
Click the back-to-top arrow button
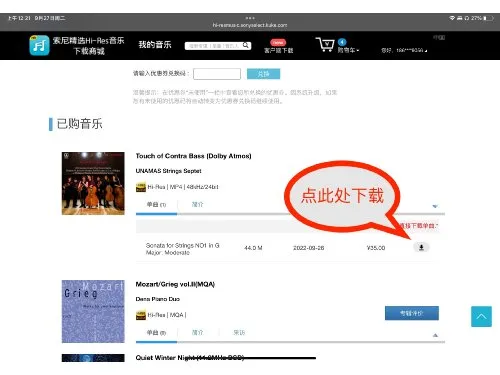coord(481,316)
